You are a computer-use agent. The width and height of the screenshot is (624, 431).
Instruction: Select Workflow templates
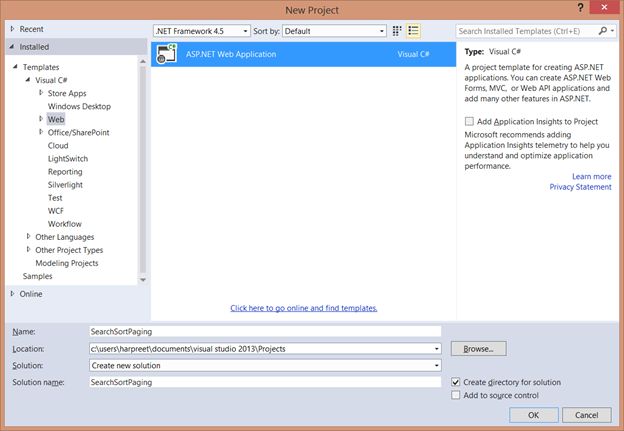tap(64, 224)
